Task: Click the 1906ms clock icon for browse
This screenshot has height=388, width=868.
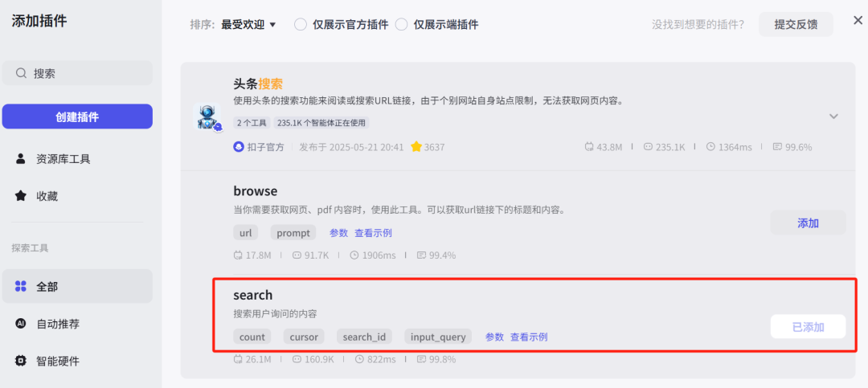Action: tap(355, 255)
